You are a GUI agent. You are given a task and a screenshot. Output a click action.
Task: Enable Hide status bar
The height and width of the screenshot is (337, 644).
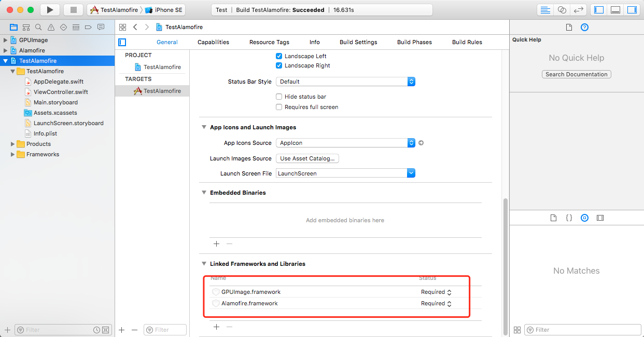279,97
